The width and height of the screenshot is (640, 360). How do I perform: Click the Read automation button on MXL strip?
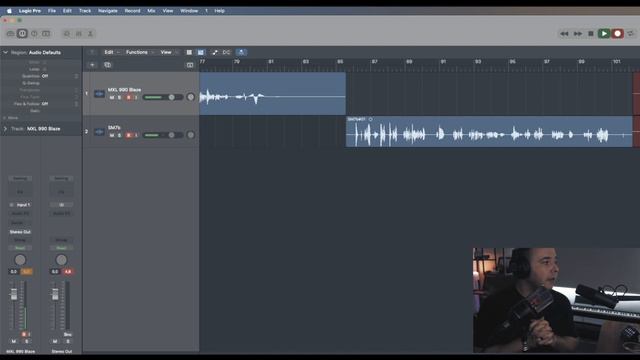tap(20, 248)
